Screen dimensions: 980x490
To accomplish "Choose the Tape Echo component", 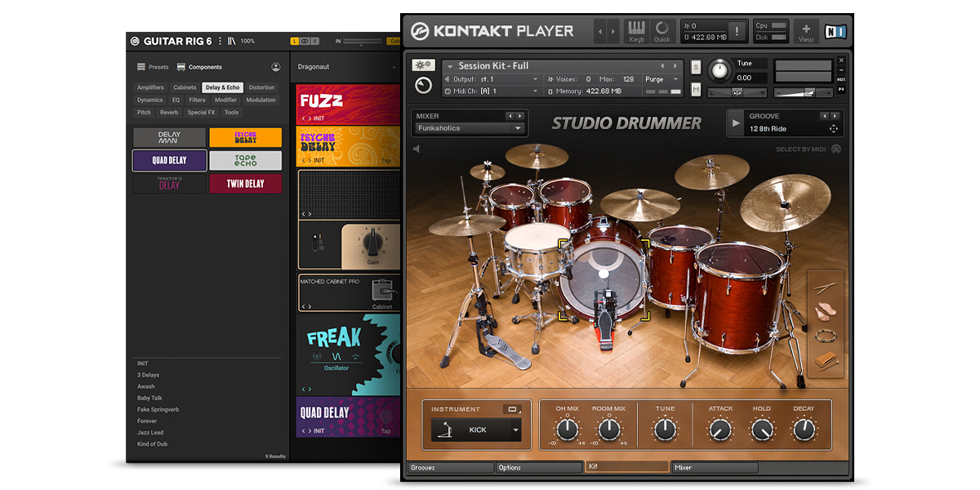I will point(245,160).
